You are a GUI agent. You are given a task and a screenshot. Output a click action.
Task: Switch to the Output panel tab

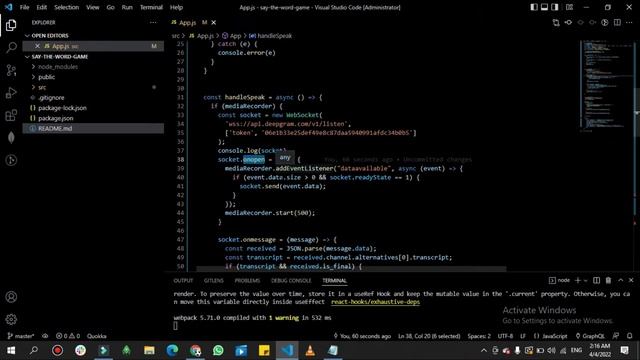coord(183,280)
